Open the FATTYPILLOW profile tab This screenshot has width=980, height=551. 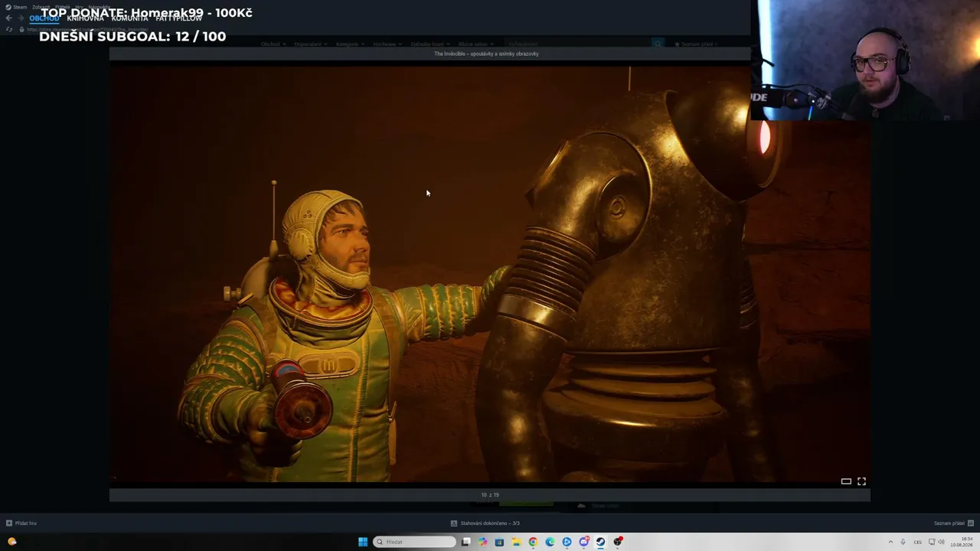178,18
